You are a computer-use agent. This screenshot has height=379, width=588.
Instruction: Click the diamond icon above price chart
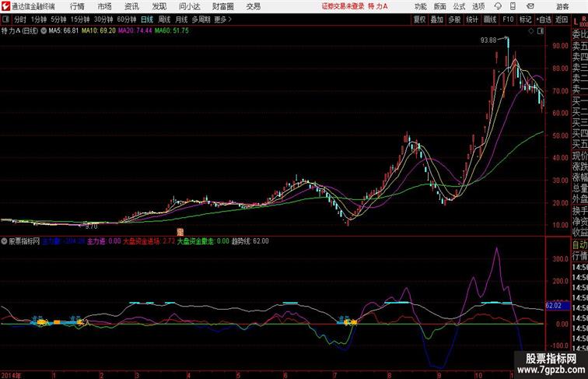[530, 31]
